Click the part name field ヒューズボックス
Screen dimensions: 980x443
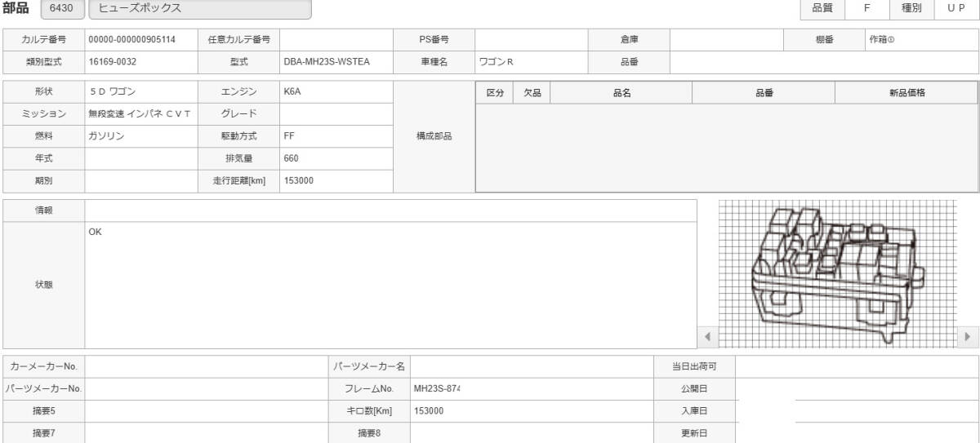[x=200, y=9]
